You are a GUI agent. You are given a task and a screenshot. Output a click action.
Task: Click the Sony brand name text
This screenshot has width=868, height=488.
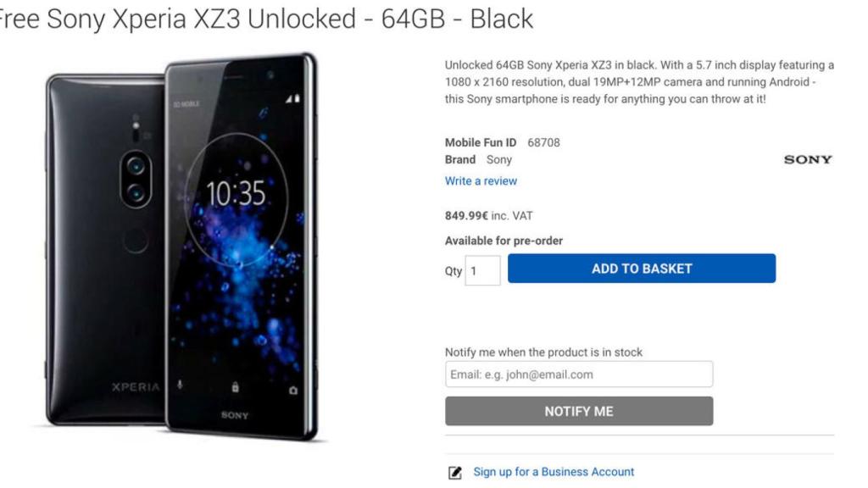(x=499, y=159)
